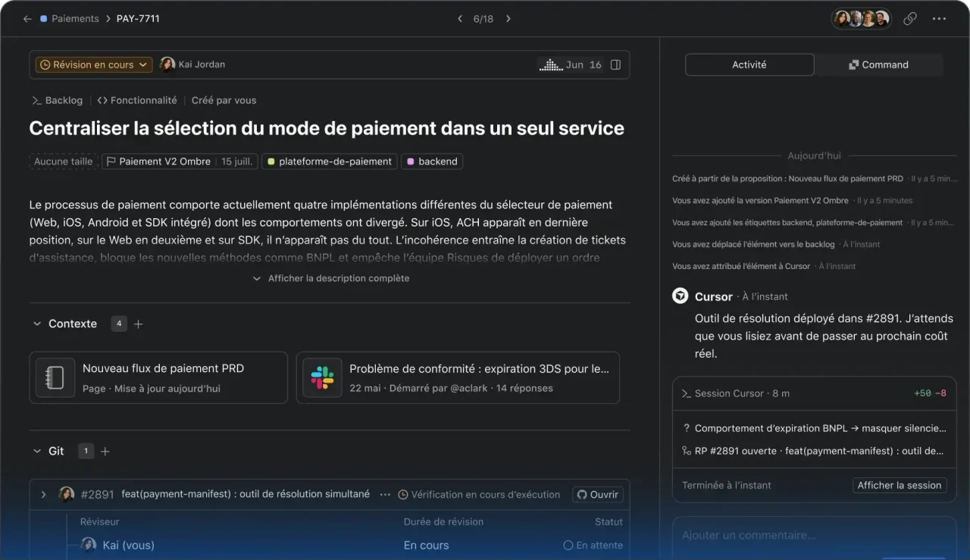Click the collaborator avatars group
The width and height of the screenshot is (970, 560).
point(862,19)
